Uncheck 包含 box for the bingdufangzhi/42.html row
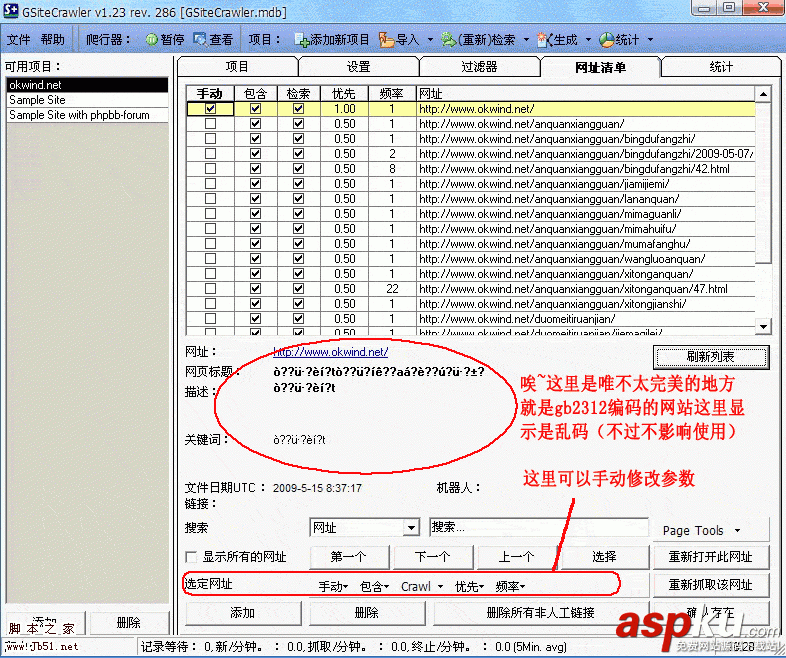 point(255,169)
